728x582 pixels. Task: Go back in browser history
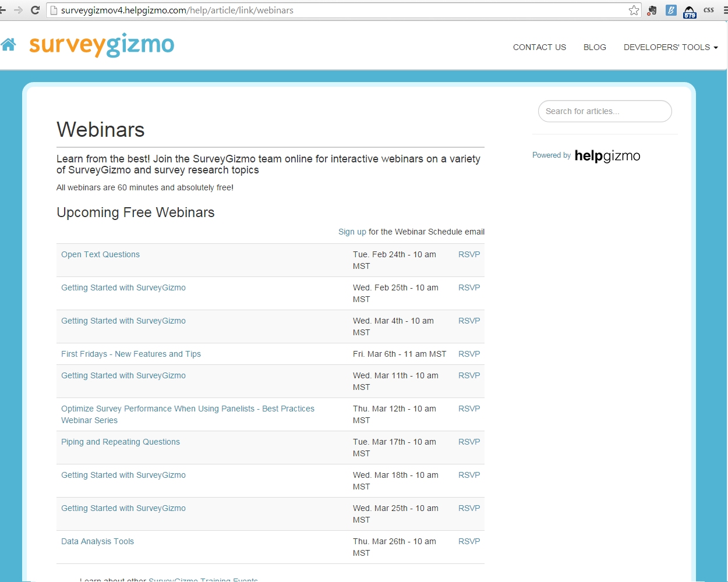click(x=2, y=10)
